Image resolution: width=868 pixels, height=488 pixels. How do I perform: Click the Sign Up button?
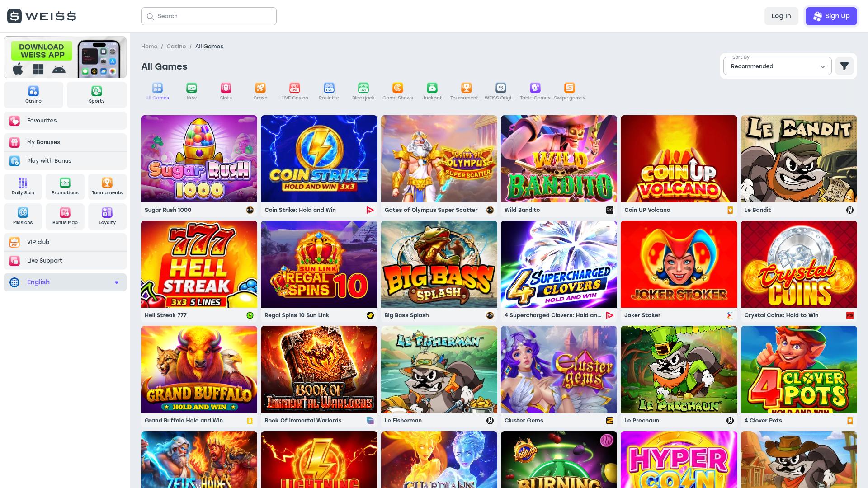pos(831,16)
